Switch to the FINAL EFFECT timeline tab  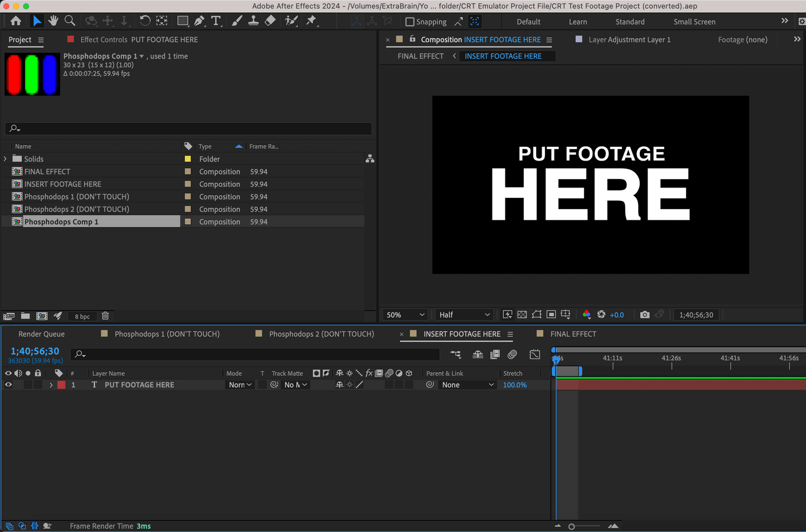pos(573,334)
